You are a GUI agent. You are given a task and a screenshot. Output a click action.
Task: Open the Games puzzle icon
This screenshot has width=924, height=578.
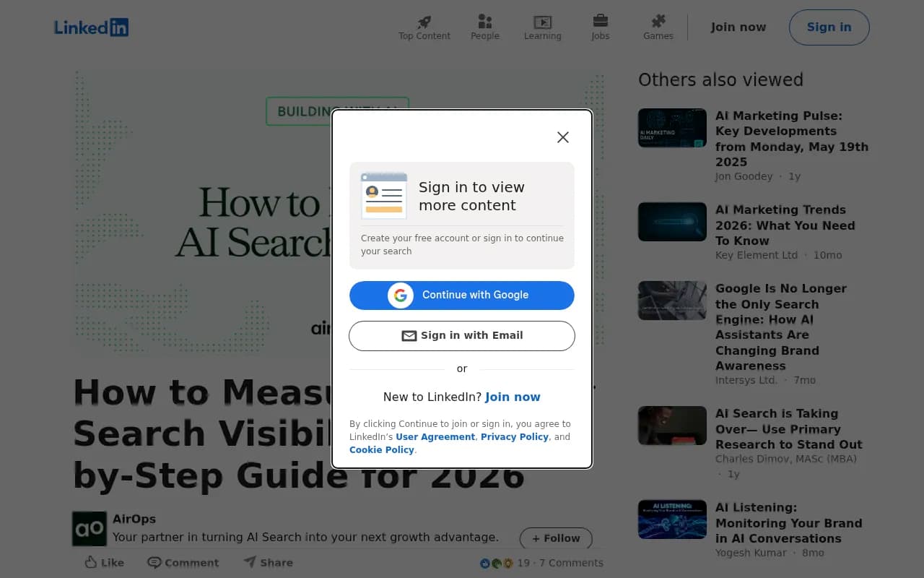658,21
